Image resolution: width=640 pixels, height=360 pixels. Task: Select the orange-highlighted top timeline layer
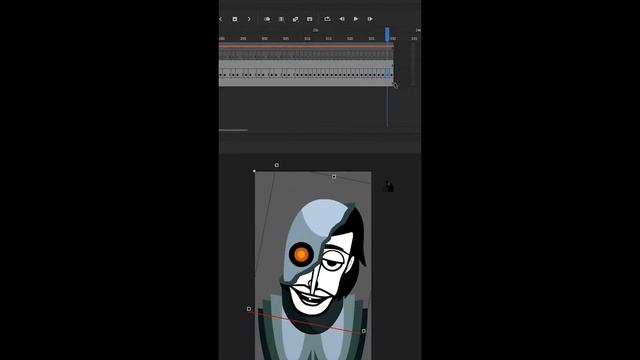point(306,46)
